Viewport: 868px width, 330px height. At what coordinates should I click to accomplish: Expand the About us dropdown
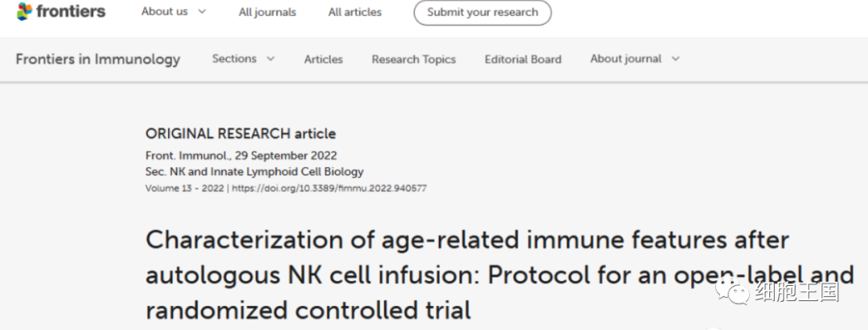[174, 12]
